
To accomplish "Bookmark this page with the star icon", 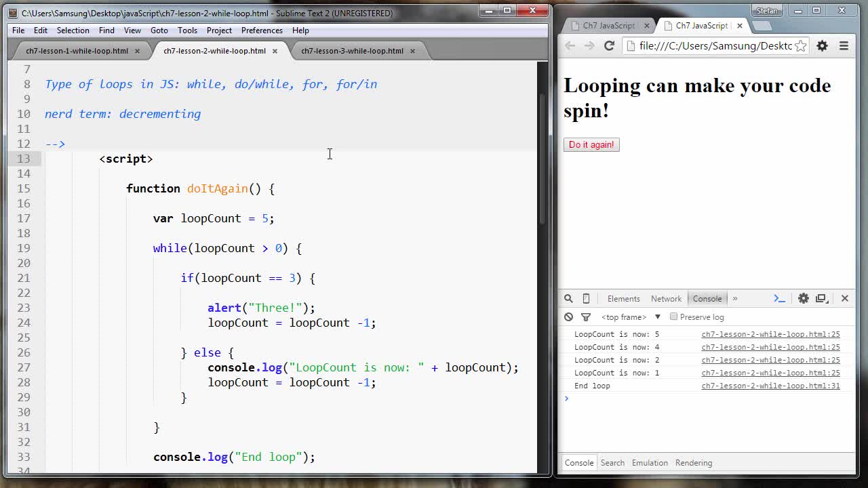I will 800,45.
